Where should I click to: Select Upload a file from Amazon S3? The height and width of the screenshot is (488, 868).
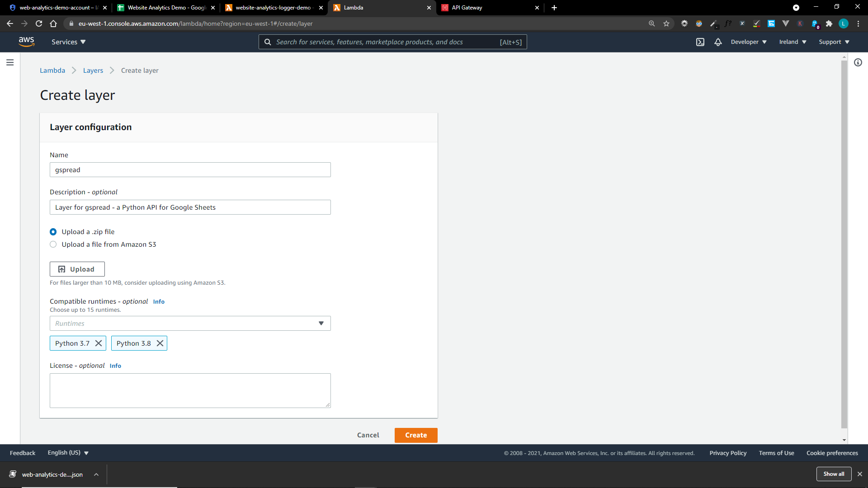(53, 244)
